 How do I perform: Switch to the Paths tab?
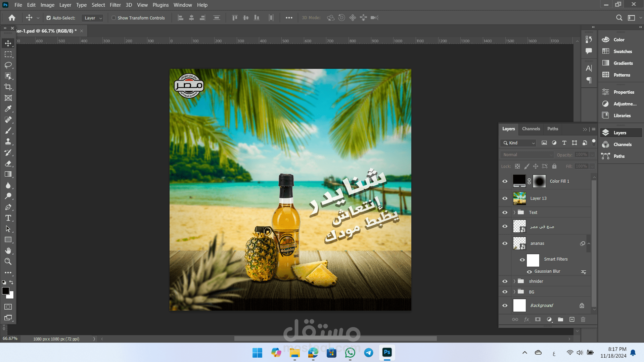553,129
